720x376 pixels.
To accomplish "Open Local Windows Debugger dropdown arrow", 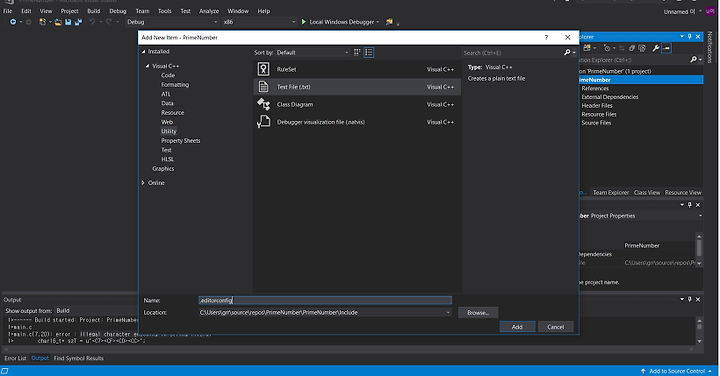I will 378,22.
